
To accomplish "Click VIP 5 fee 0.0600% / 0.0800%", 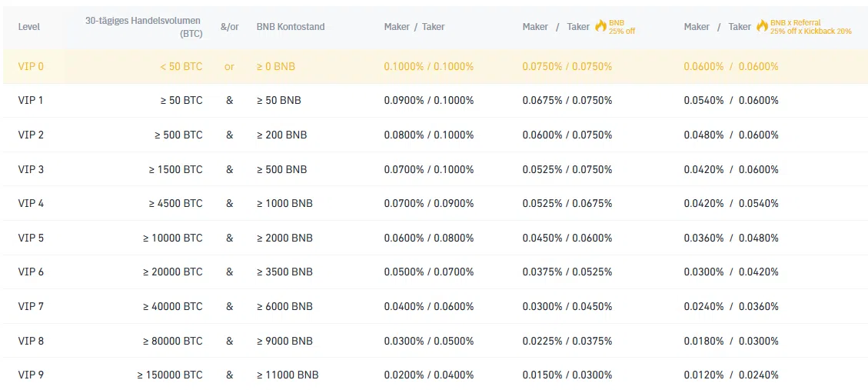I will pyautogui.click(x=429, y=238).
